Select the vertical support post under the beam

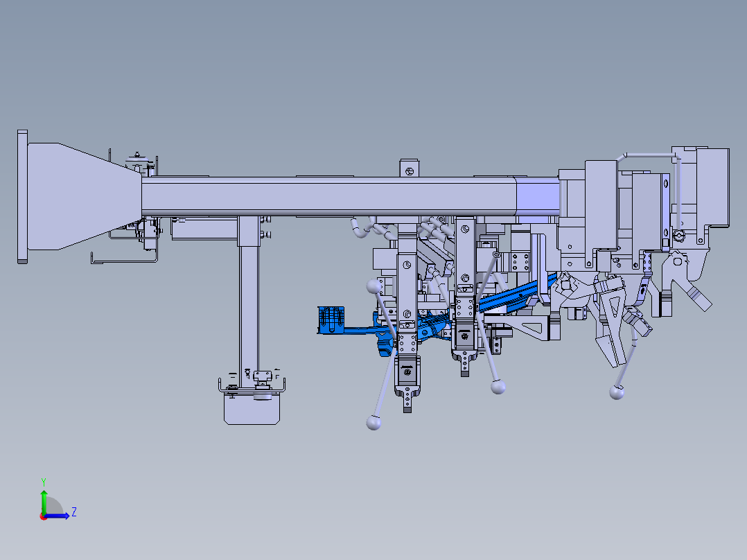tap(249, 303)
